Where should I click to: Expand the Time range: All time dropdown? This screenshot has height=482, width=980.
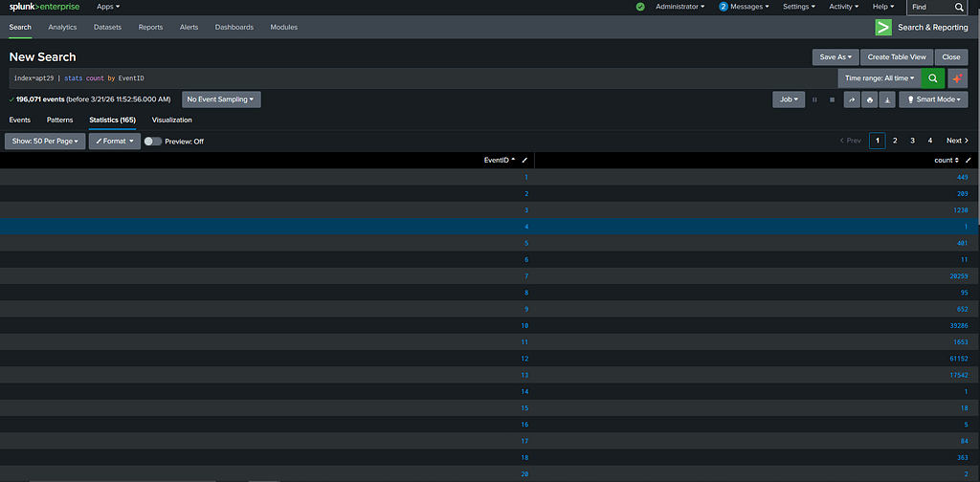coord(880,77)
